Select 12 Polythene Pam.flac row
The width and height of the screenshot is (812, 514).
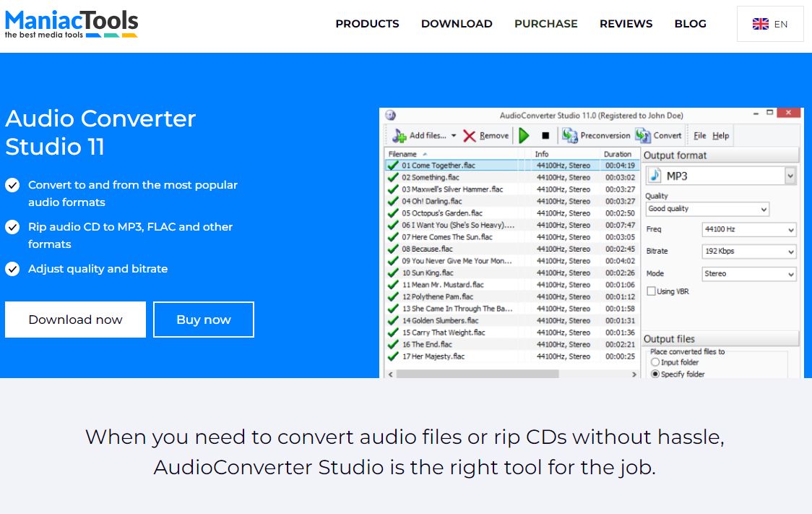512,296
